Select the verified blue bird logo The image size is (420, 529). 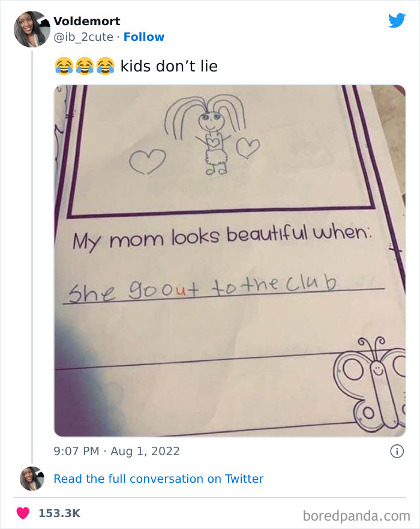(397, 20)
